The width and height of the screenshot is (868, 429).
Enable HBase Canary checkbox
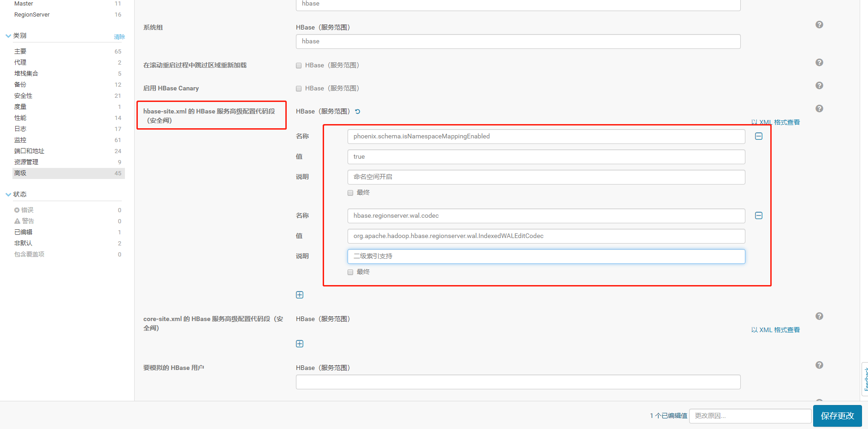(x=299, y=89)
